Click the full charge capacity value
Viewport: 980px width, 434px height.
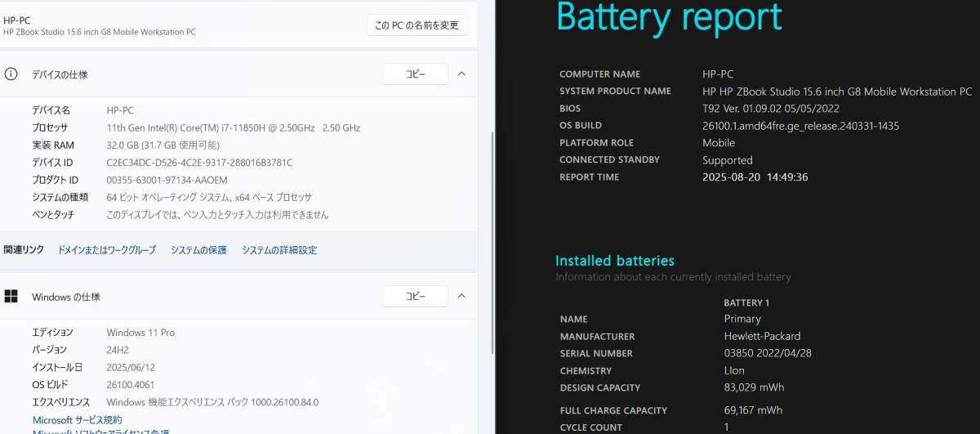tap(753, 410)
